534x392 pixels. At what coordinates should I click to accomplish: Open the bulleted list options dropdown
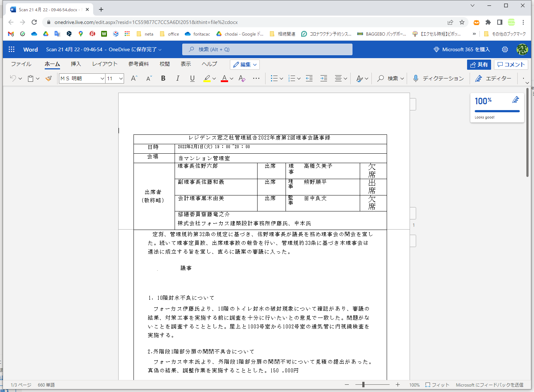pyautogui.click(x=281, y=78)
